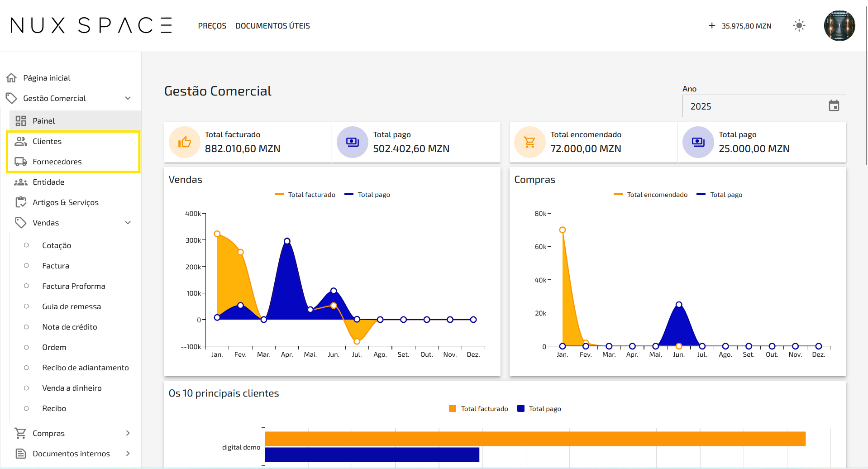Click the plus icon beside the balance
The height and width of the screenshot is (469, 868).
(712, 26)
